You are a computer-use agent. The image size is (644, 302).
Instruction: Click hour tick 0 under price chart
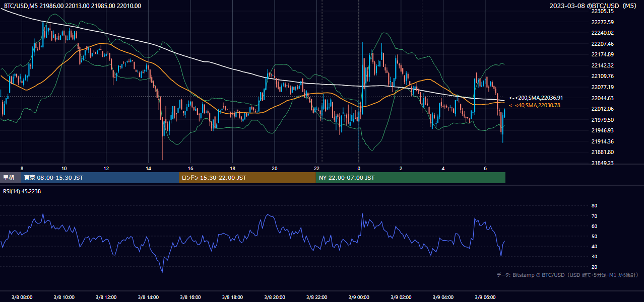click(359, 168)
